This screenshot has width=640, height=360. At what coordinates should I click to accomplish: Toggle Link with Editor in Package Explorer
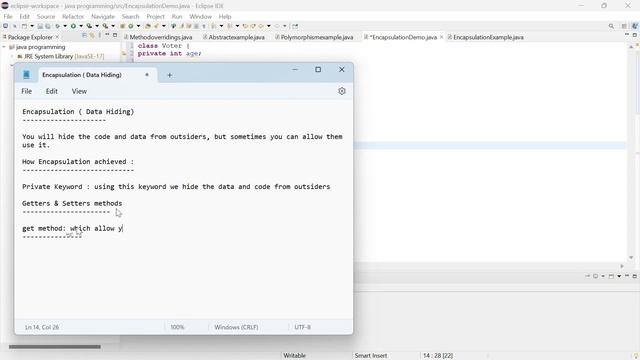click(x=92, y=36)
